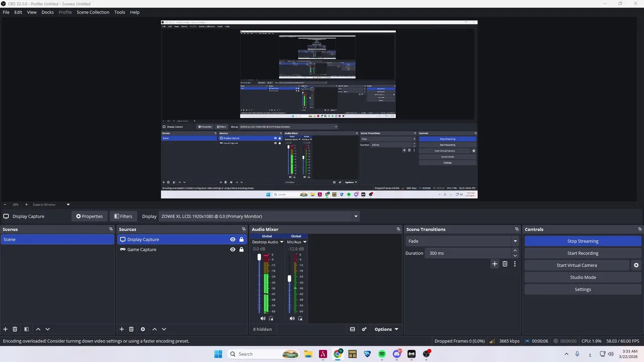The width and height of the screenshot is (644, 362).
Task: Open scene filters icon in Scenes dock
Action: point(26,329)
